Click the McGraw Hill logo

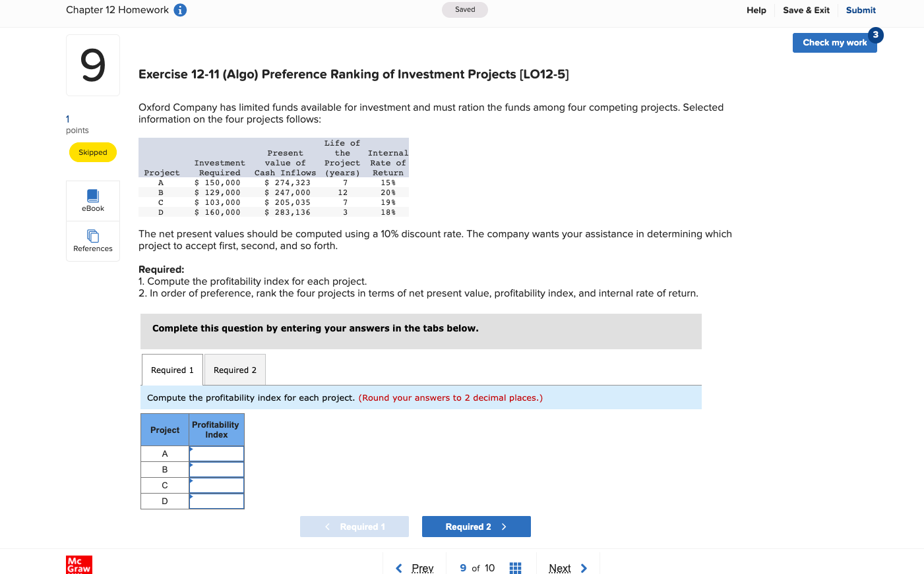79,565
